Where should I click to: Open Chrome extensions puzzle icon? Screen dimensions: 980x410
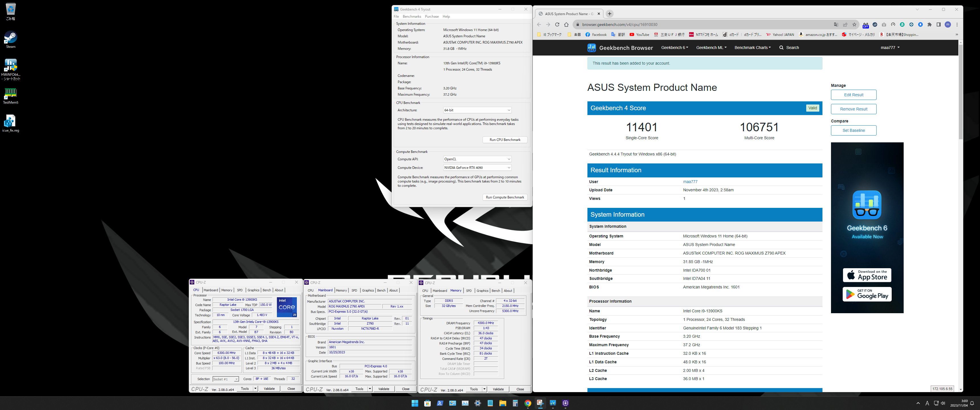pos(929,25)
